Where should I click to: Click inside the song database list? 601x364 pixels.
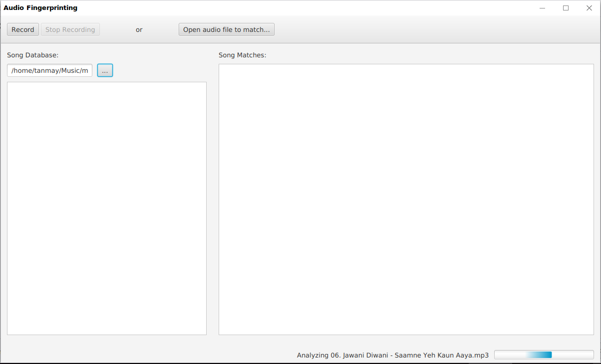pyautogui.click(x=107, y=208)
